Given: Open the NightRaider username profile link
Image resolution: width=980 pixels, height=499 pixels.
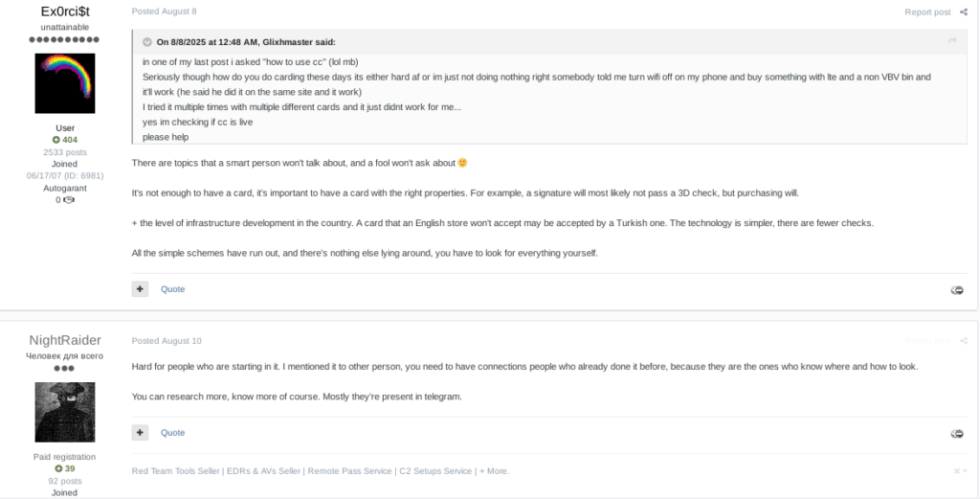Looking at the screenshot, I should pos(65,340).
